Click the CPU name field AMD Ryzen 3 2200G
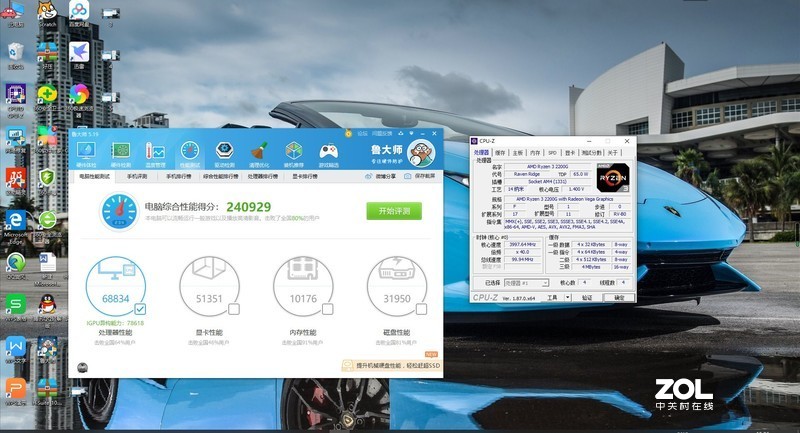This screenshot has height=433, width=800. click(547, 167)
